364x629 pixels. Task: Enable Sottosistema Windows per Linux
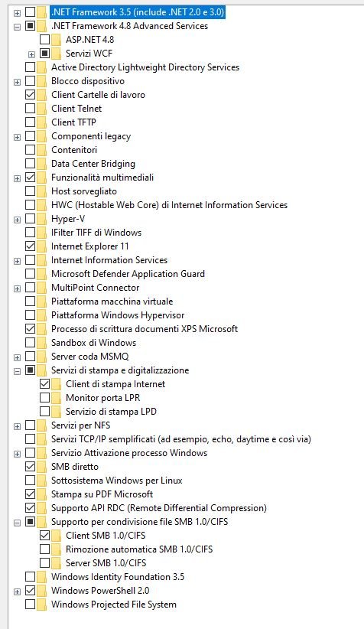30,481
